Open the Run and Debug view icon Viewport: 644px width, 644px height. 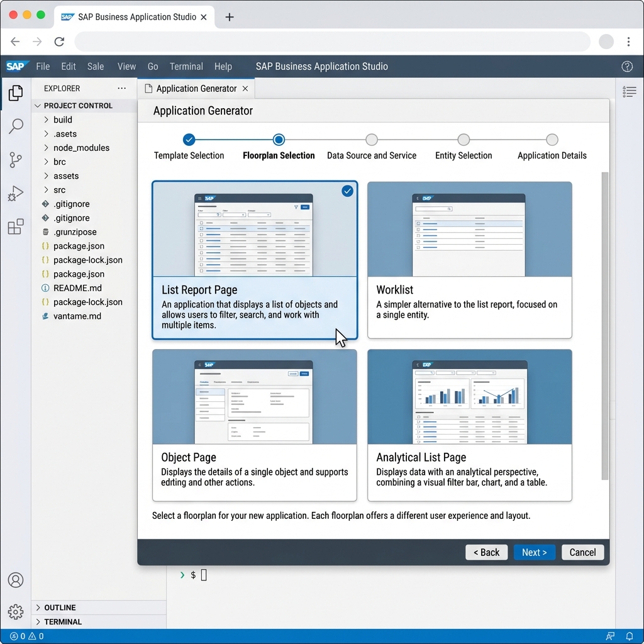click(x=16, y=193)
